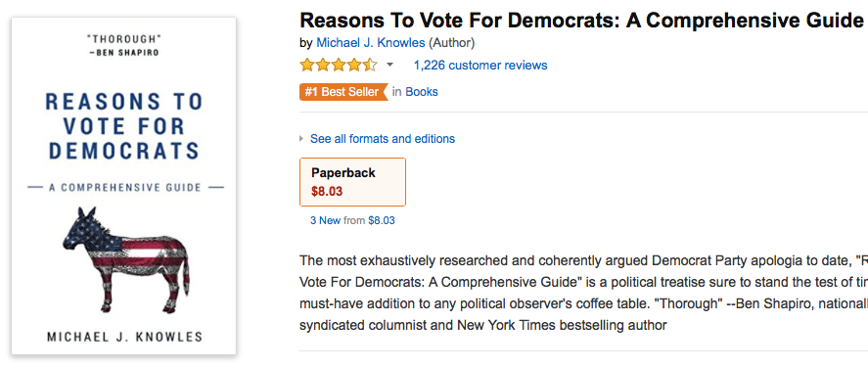Select the Paperback format option
The width and height of the screenshot is (868, 368).
pos(352,182)
